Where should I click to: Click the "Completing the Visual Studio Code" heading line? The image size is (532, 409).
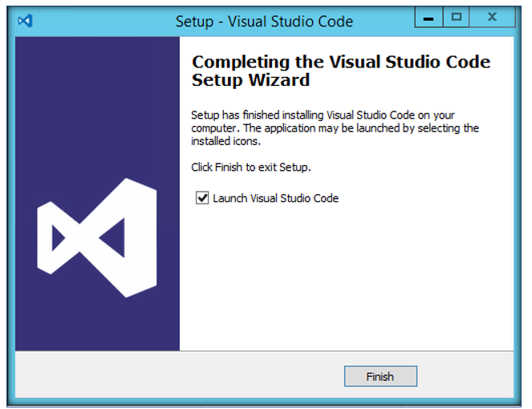341,62
